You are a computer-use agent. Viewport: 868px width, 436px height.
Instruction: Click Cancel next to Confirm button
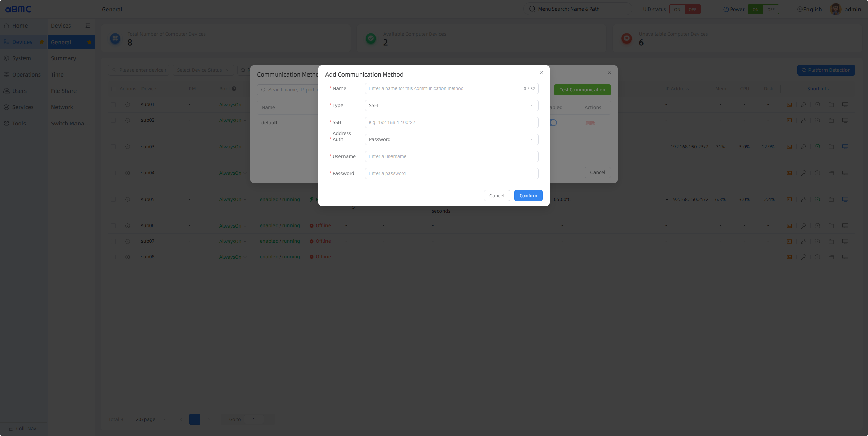[497, 196]
